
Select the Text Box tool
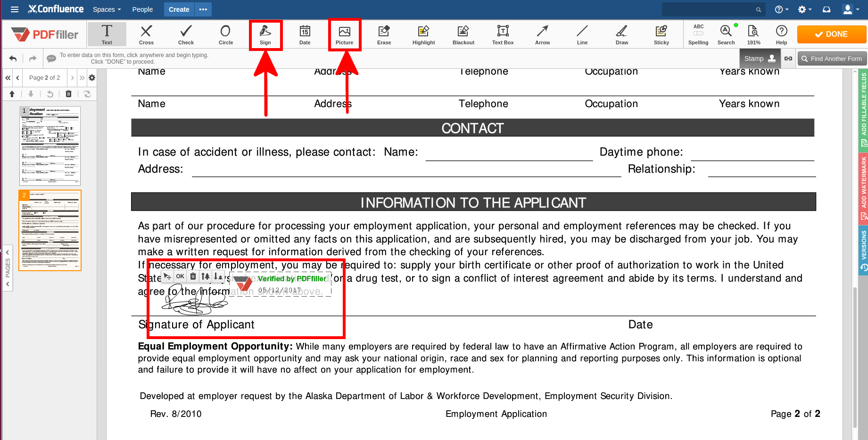click(x=503, y=34)
